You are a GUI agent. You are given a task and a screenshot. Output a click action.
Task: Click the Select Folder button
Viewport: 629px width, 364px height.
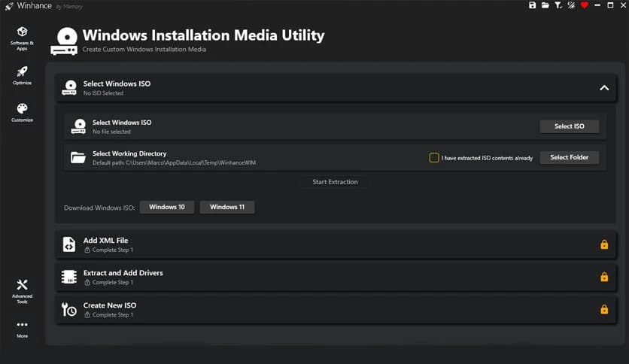click(569, 158)
